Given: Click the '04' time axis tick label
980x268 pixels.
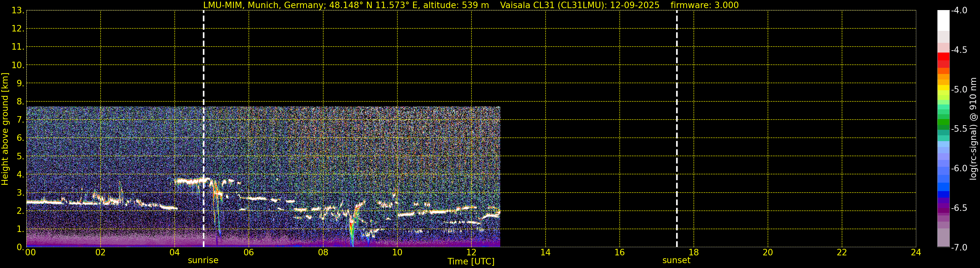Looking at the screenshot, I should (x=175, y=252).
